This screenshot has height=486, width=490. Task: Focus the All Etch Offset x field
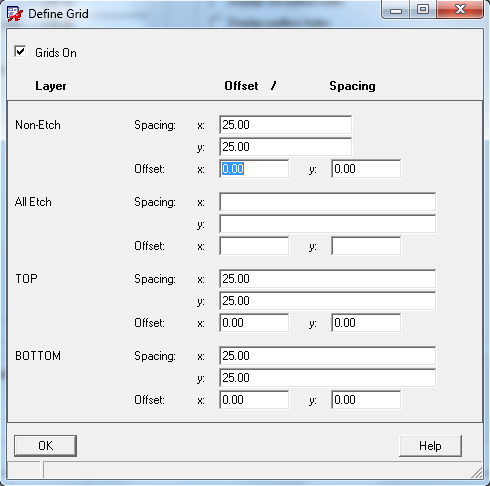(x=254, y=246)
